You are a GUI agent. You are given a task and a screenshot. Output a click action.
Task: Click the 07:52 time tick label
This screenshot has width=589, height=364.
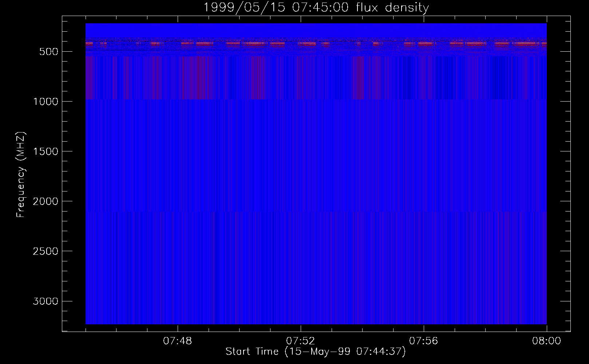(301, 341)
